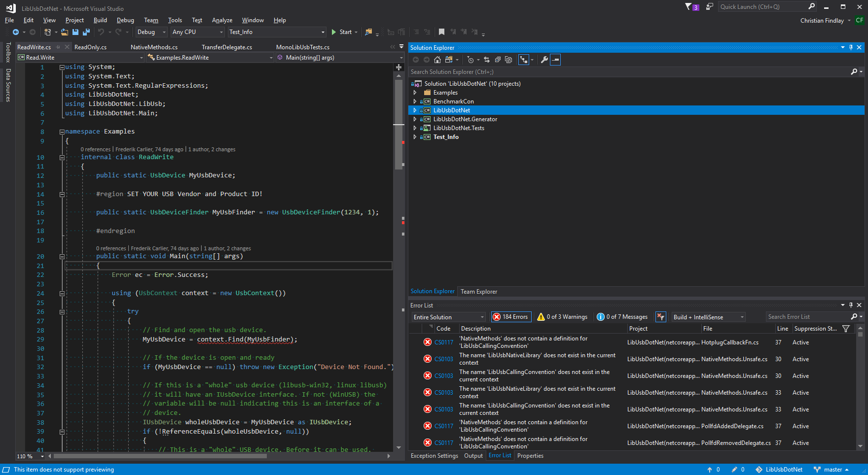
Task: Switch to the Team Explorer tab
Action: pyautogui.click(x=479, y=292)
